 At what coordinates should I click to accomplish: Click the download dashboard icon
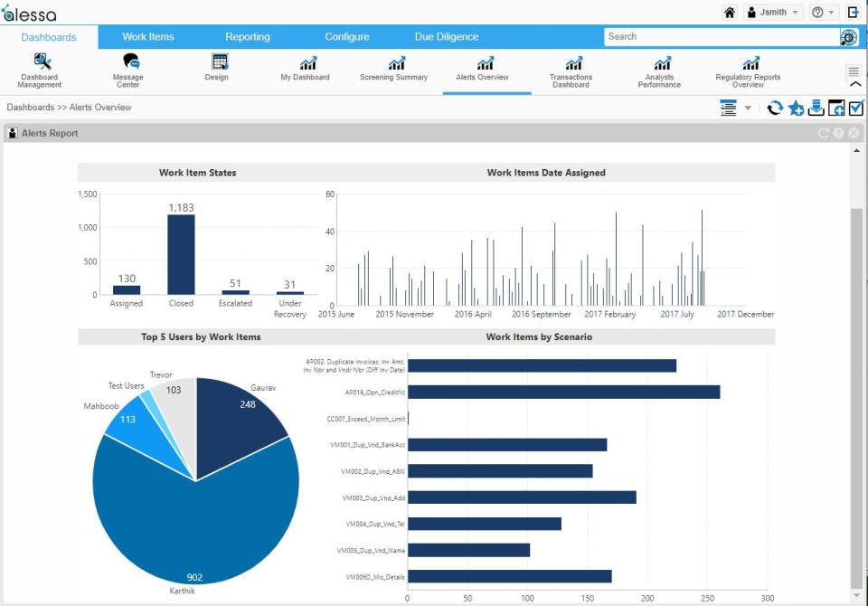click(816, 108)
